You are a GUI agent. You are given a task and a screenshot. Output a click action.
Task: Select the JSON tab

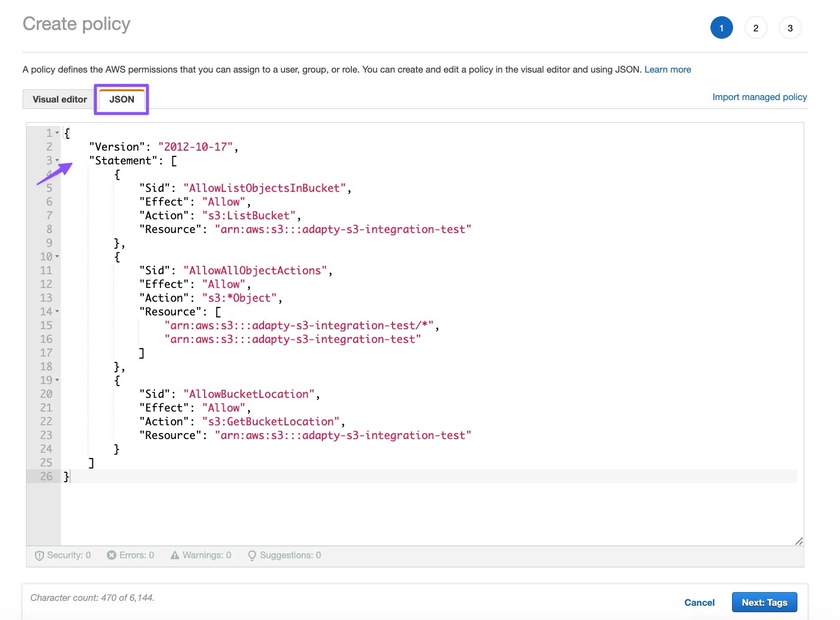coord(122,99)
